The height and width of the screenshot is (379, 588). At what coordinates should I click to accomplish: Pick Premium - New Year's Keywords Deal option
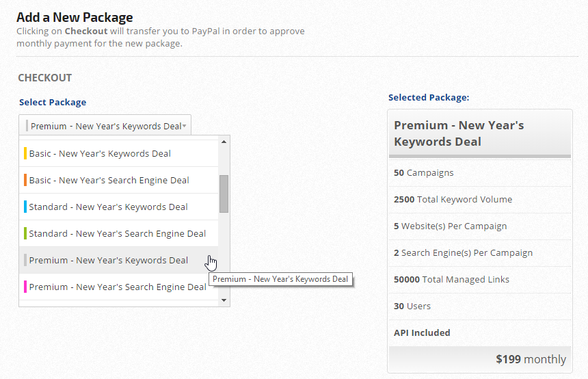108,261
